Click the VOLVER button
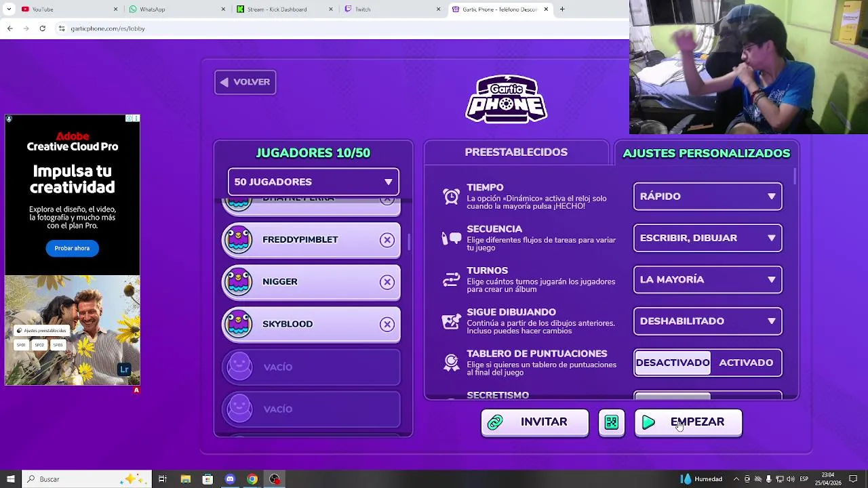The height and width of the screenshot is (488, 868). coord(245,82)
